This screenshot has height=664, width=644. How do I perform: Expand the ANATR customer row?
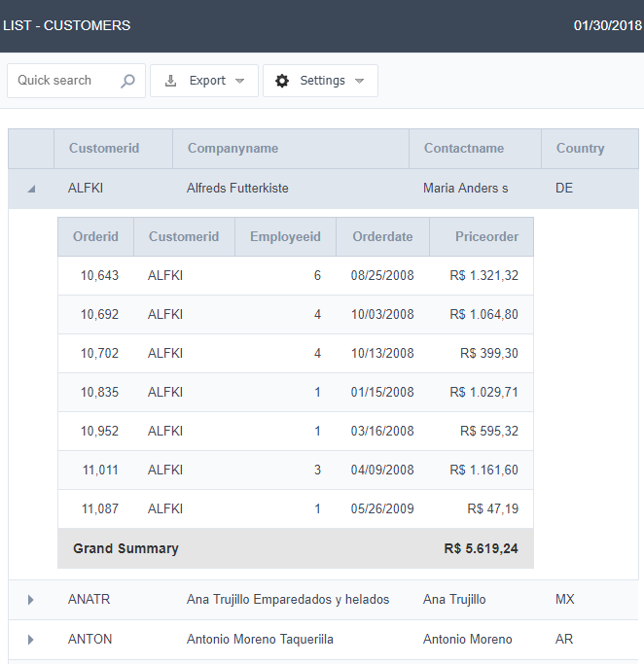click(31, 600)
